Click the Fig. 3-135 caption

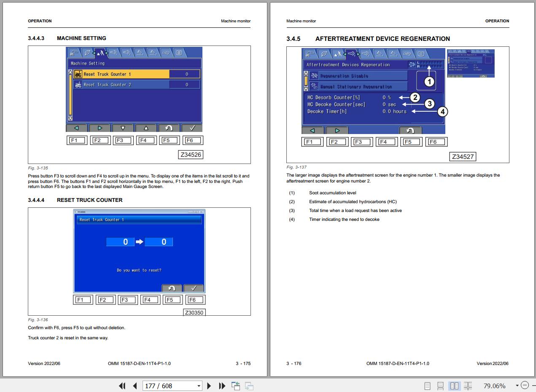(38, 168)
